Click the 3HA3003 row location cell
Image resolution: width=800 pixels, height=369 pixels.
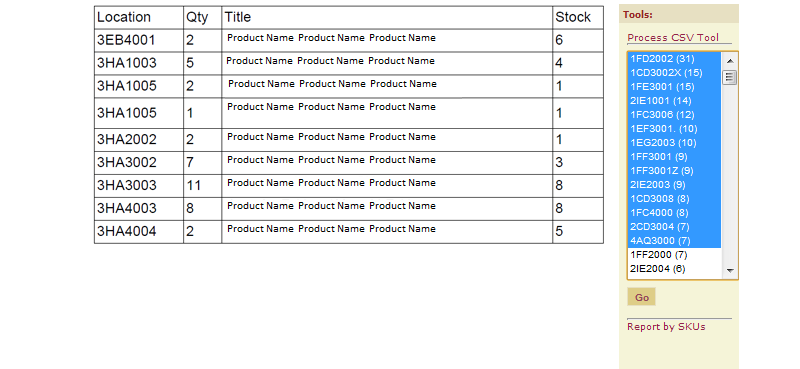click(x=139, y=186)
